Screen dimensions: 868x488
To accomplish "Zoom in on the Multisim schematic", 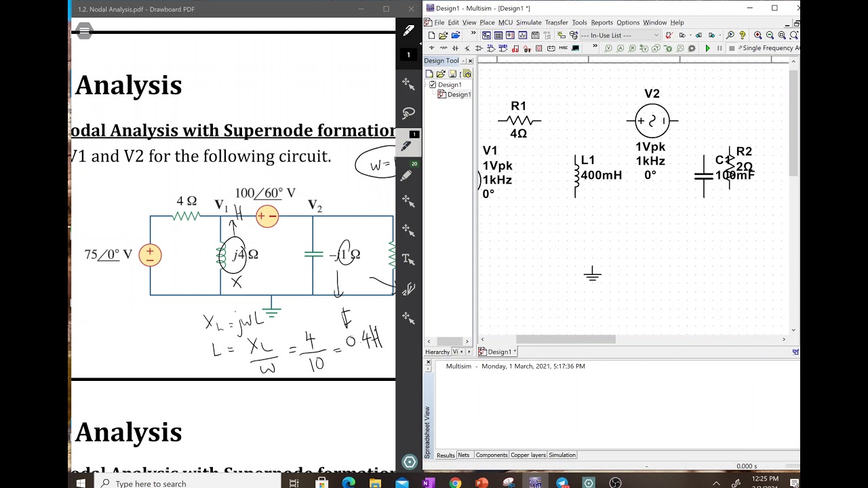I will tap(757, 35).
